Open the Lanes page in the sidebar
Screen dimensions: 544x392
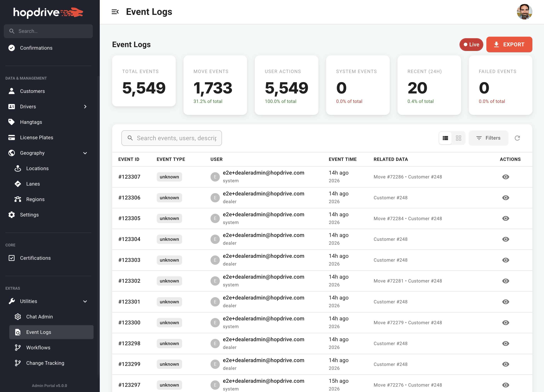click(x=33, y=184)
